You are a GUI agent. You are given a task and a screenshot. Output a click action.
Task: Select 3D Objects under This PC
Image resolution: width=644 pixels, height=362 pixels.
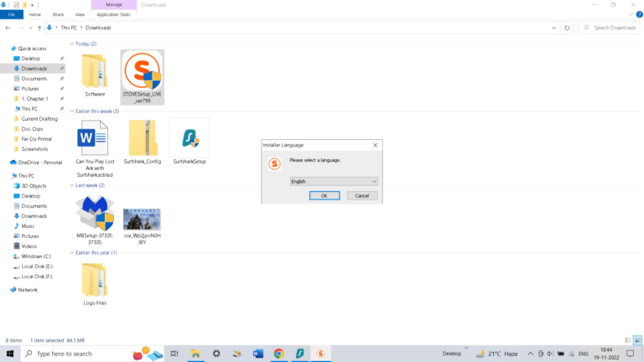tap(34, 186)
